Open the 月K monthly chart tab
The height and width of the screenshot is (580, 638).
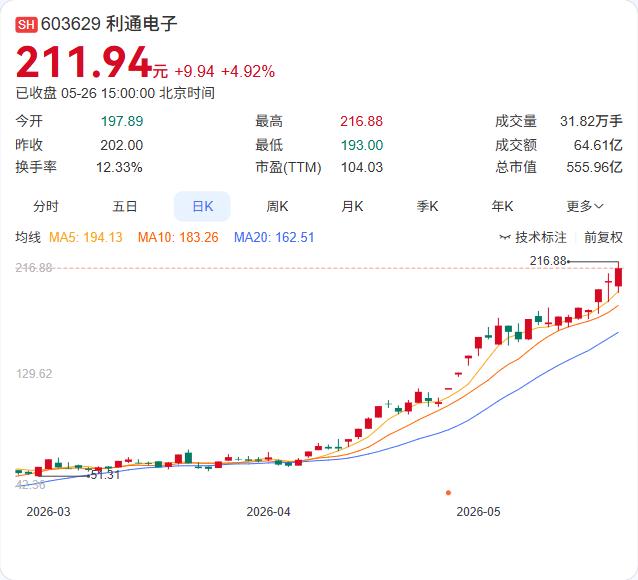point(352,206)
